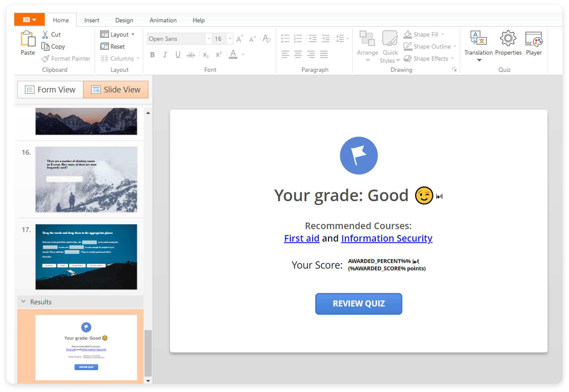
Task: Center the paragraph text
Action: [x=298, y=54]
